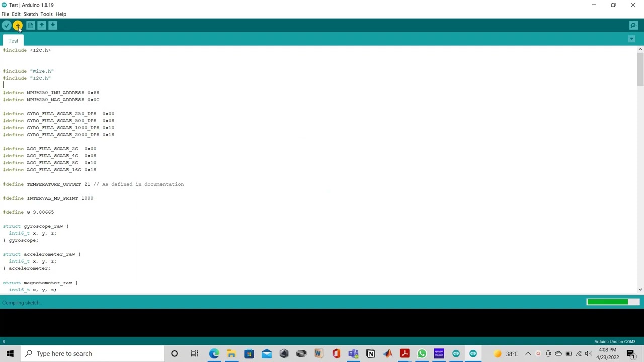644x362 pixels.
Task: Click the 'struct accelerometer_raw {' line
Action: pyautogui.click(x=42, y=254)
